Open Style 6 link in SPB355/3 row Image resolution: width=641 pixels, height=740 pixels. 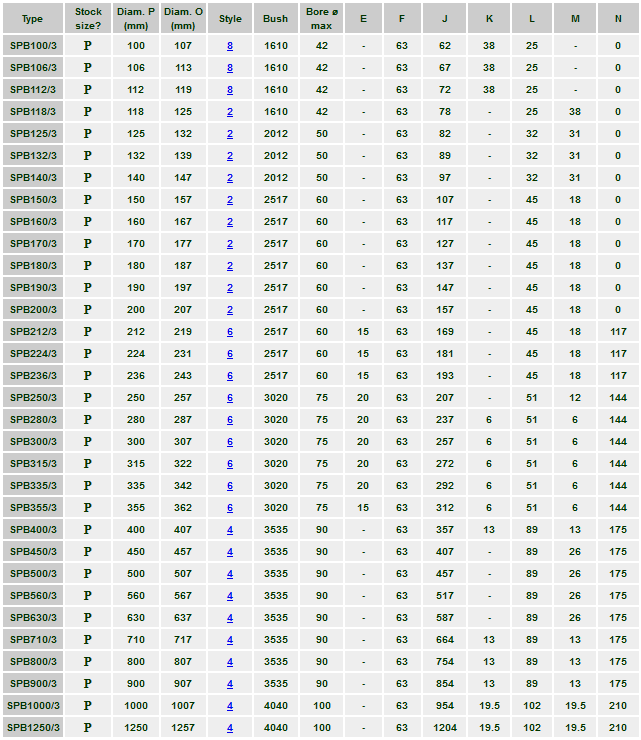230,508
